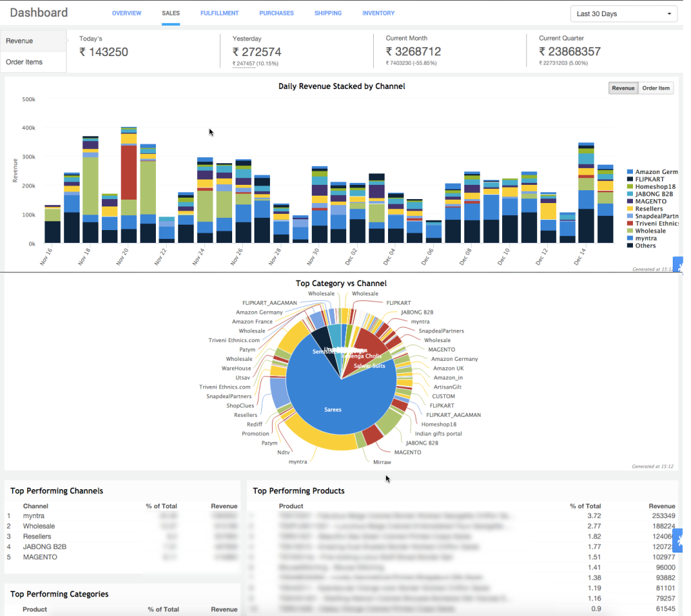Viewport: 691px width, 616px height.
Task: Click the Amazon Germany legend swatch
Action: point(630,172)
